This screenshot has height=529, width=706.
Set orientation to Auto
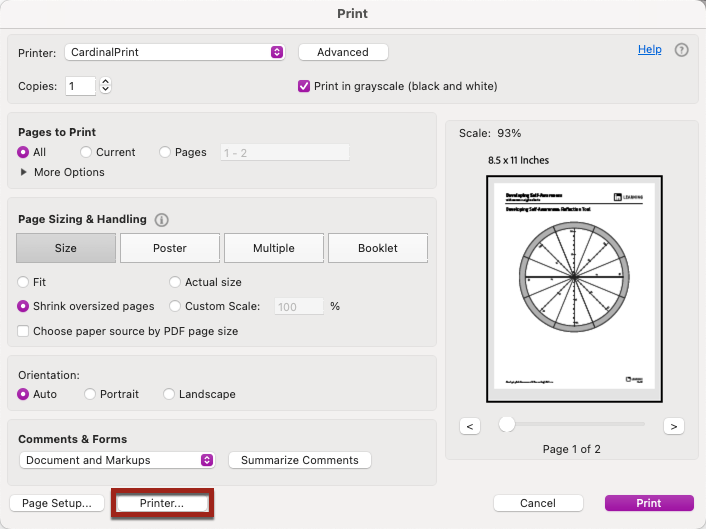23,394
